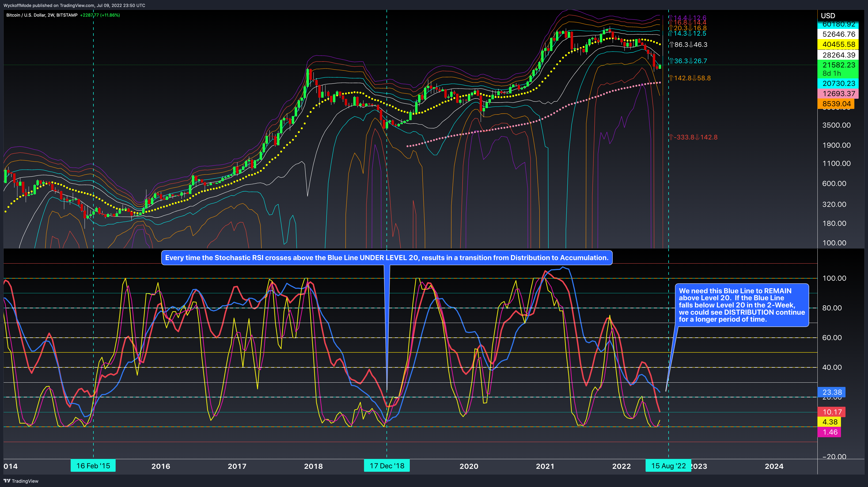Image resolution: width=868 pixels, height=487 pixels.
Task: Click the 100.00 oscillator axis label
Action: 834,278
